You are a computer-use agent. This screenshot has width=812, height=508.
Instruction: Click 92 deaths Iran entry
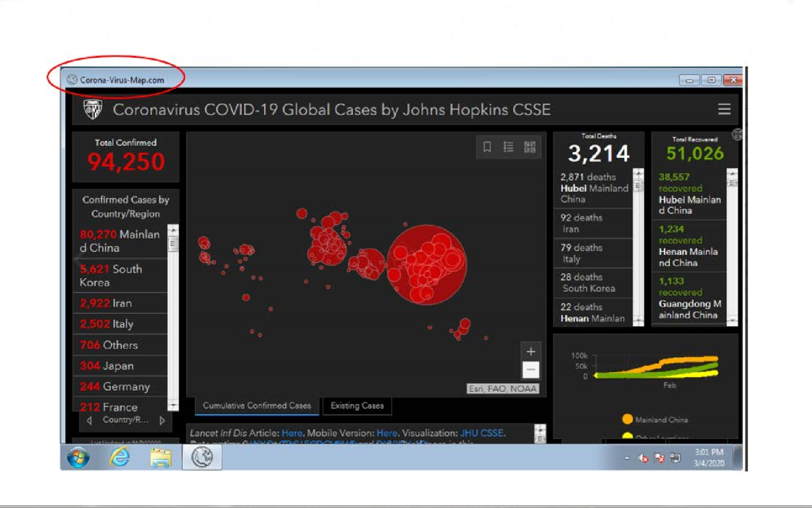point(594,224)
